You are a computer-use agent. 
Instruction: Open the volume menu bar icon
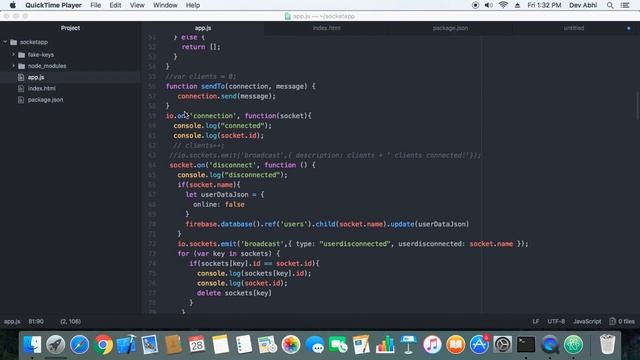coord(489,5)
